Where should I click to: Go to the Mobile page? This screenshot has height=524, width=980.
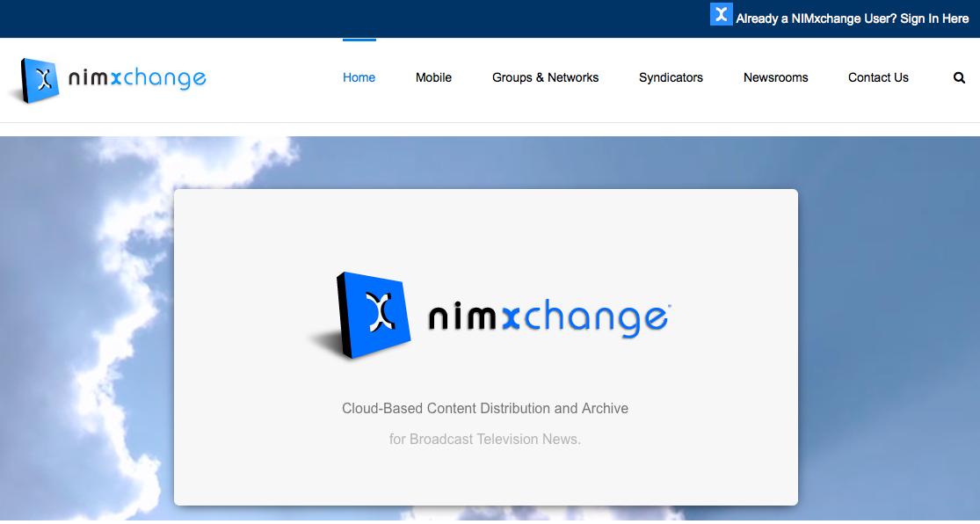434,77
